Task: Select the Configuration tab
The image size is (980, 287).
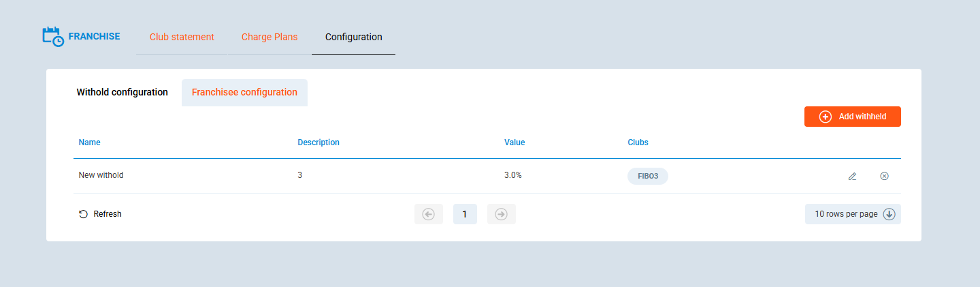Action: click(x=353, y=37)
